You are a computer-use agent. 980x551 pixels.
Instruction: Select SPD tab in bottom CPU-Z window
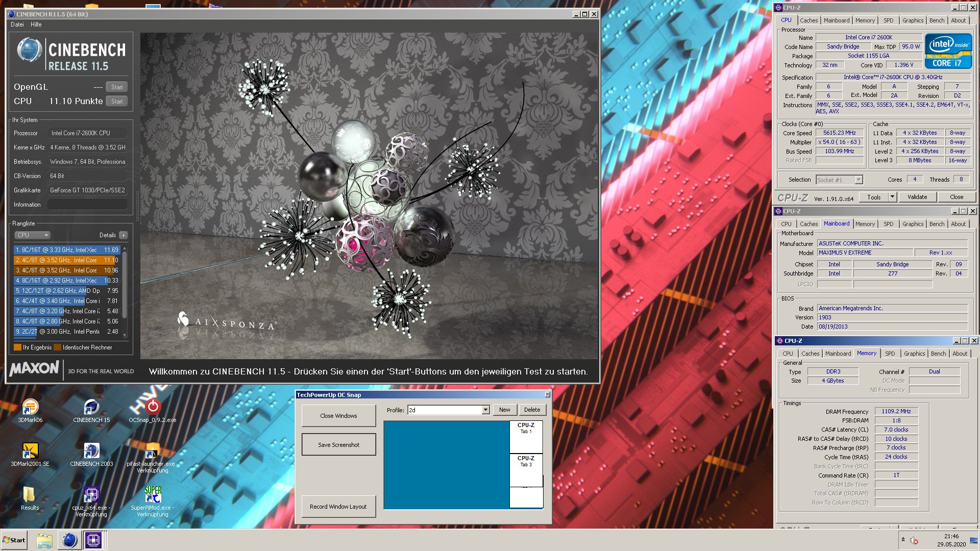click(x=890, y=354)
